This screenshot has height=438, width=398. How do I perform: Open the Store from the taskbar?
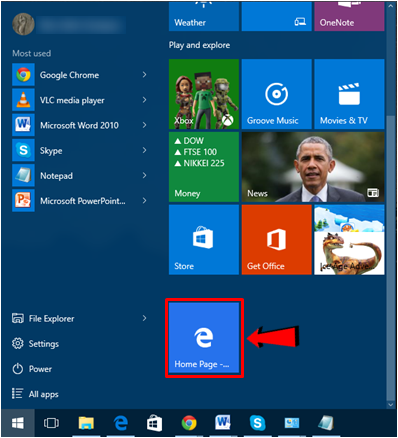155,423
